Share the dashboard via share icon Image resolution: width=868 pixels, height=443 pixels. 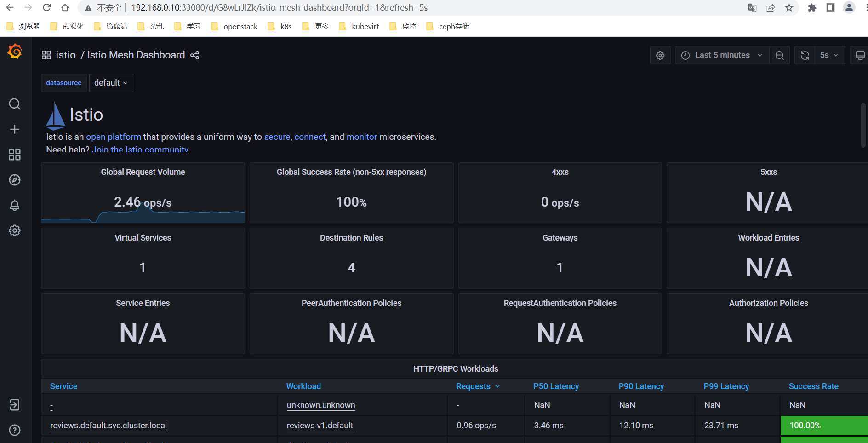[195, 55]
